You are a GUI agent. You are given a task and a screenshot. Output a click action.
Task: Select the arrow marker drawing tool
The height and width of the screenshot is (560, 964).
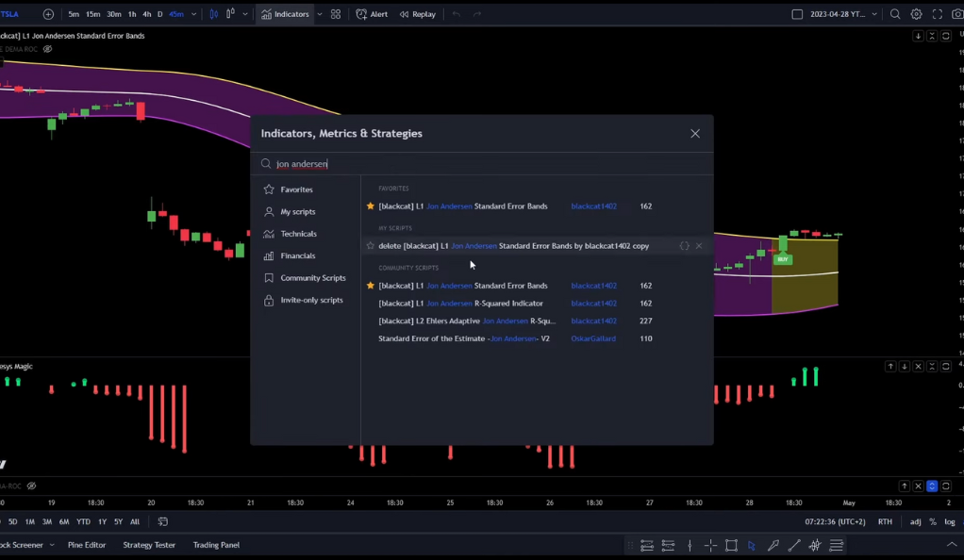773,545
